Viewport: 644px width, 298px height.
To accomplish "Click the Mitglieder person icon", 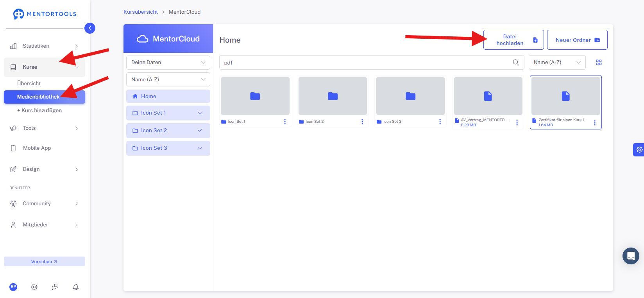I will point(13,225).
